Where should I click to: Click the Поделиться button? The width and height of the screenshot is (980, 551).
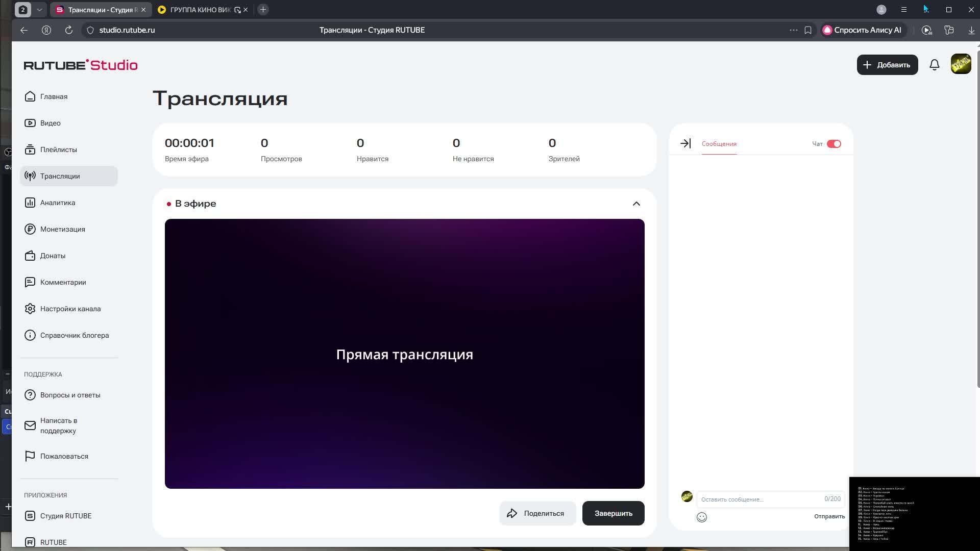click(x=537, y=513)
